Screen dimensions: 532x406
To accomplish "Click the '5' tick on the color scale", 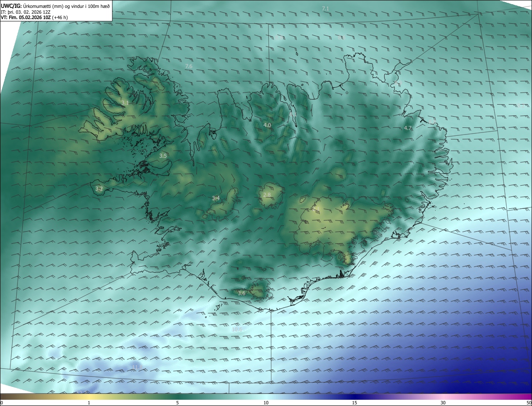I will click(x=177, y=403).
